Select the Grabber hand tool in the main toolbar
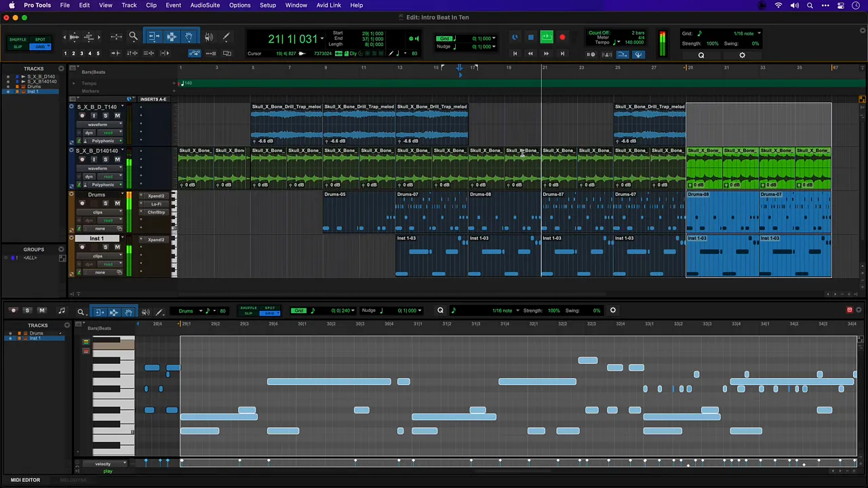 coord(189,37)
